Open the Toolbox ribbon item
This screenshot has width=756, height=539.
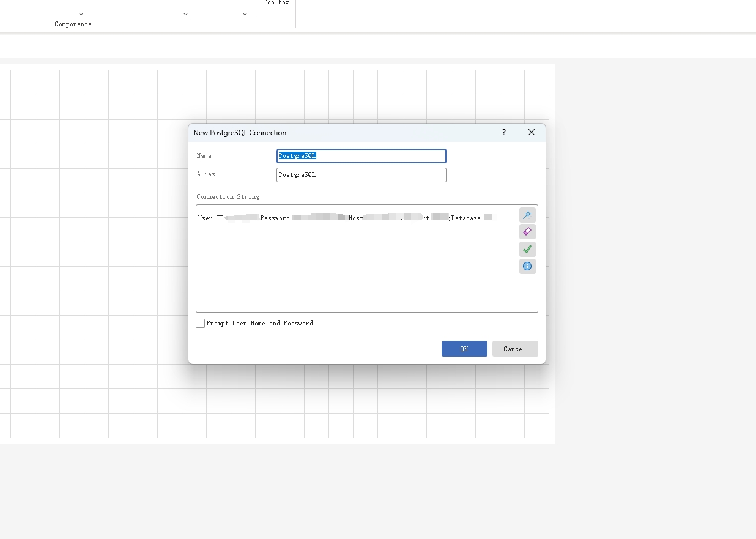[276, 3]
